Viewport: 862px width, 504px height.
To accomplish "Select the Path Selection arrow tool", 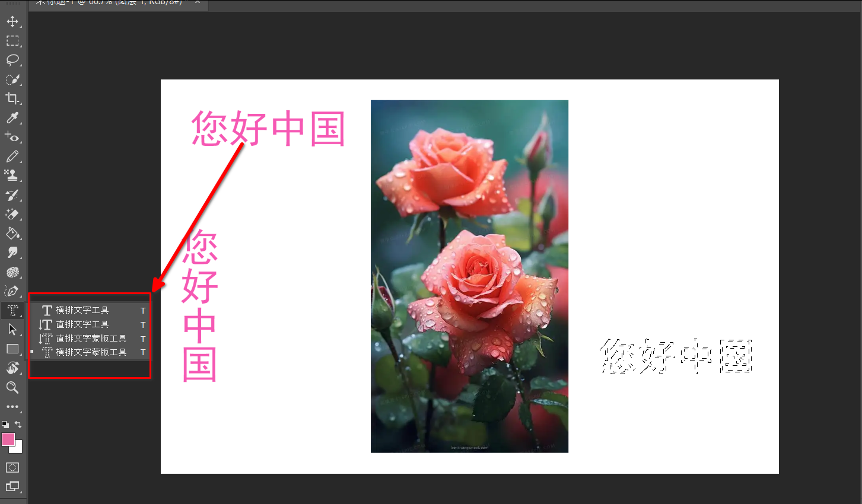I will (12, 330).
